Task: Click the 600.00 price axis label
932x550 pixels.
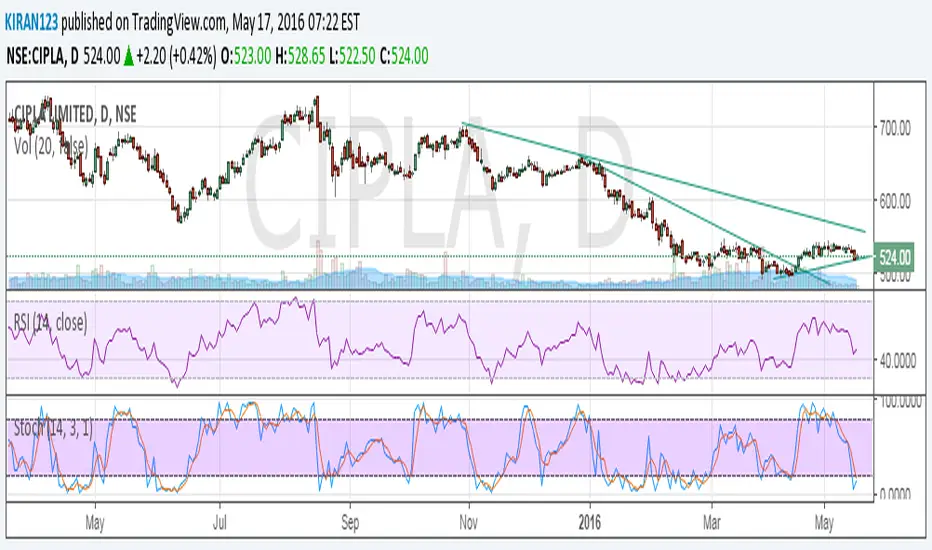Action: click(895, 201)
